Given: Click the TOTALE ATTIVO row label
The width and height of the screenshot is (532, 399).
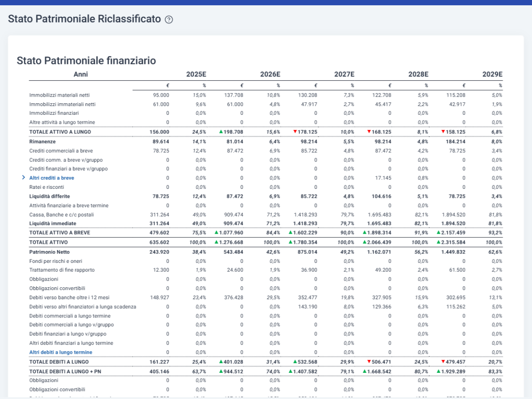Looking at the screenshot, I should 48,243.
